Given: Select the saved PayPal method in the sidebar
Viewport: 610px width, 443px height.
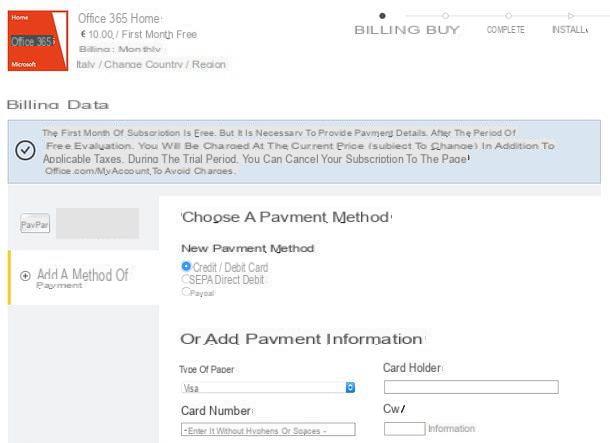Looking at the screenshot, I should pos(83,223).
